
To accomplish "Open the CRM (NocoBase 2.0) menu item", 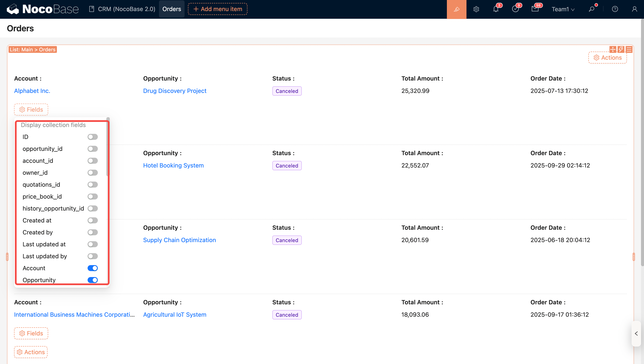I will point(122,9).
